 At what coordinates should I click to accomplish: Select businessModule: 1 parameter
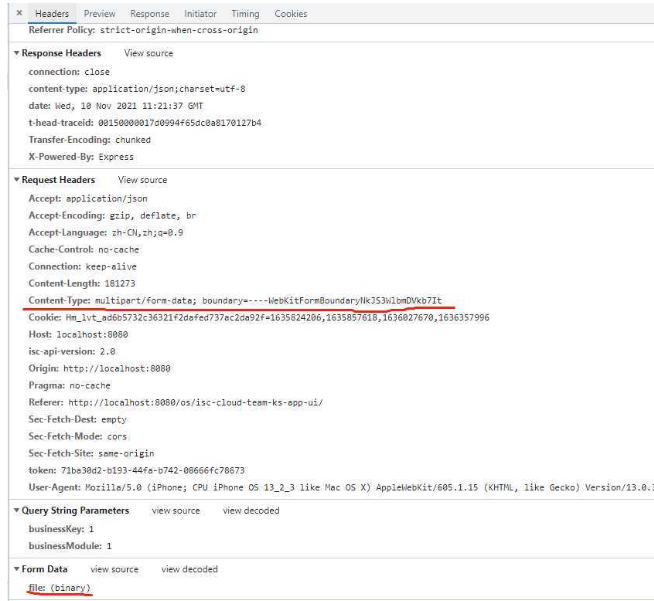[x=70, y=546]
